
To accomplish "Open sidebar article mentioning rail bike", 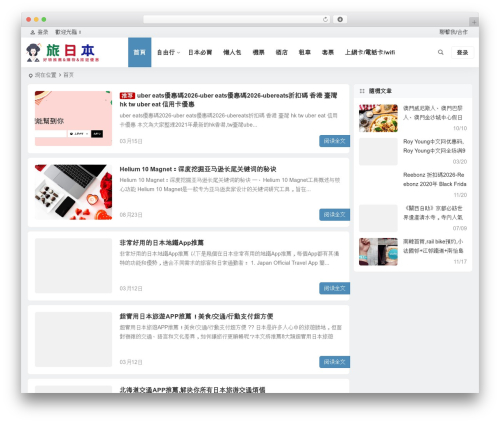I will [x=433, y=246].
